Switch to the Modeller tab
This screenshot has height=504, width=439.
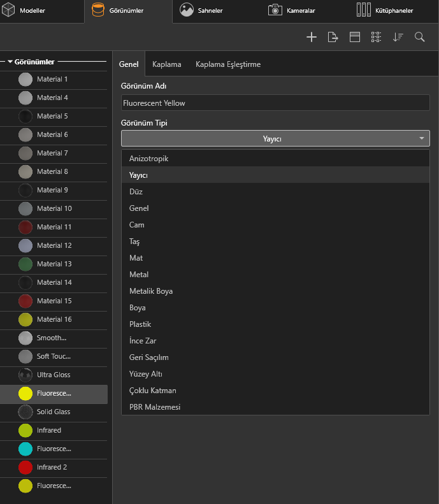[x=25, y=11]
